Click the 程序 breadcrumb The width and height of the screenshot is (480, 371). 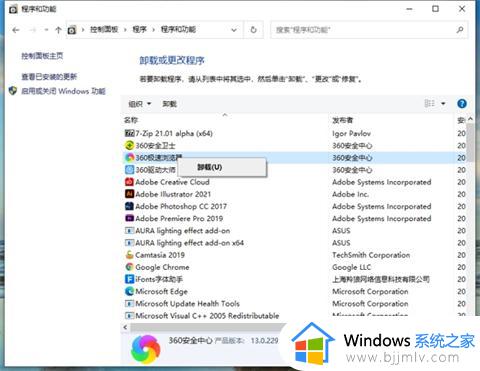[x=139, y=29]
